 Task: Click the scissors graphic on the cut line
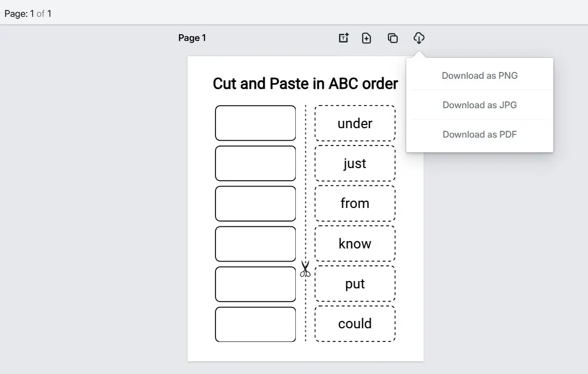tap(305, 269)
